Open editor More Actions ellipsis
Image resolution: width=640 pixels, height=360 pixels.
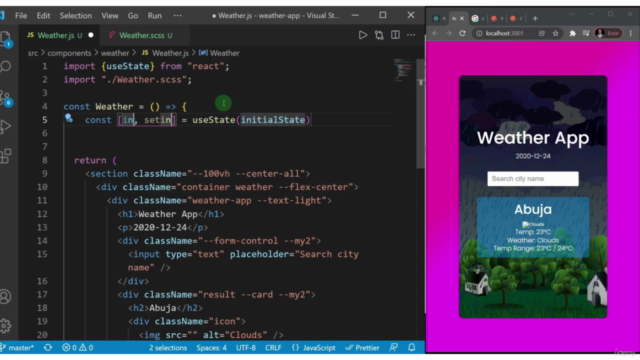[x=411, y=35]
